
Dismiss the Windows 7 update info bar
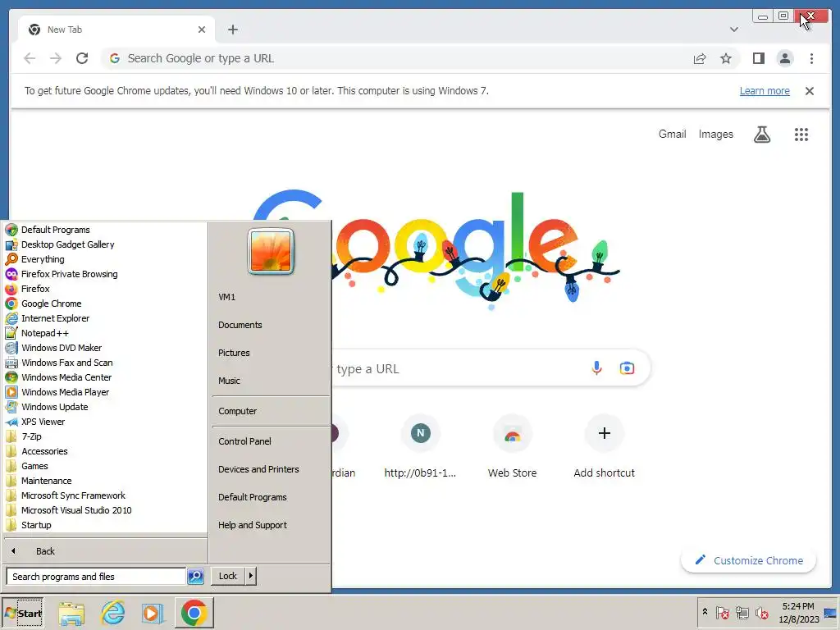[810, 91]
